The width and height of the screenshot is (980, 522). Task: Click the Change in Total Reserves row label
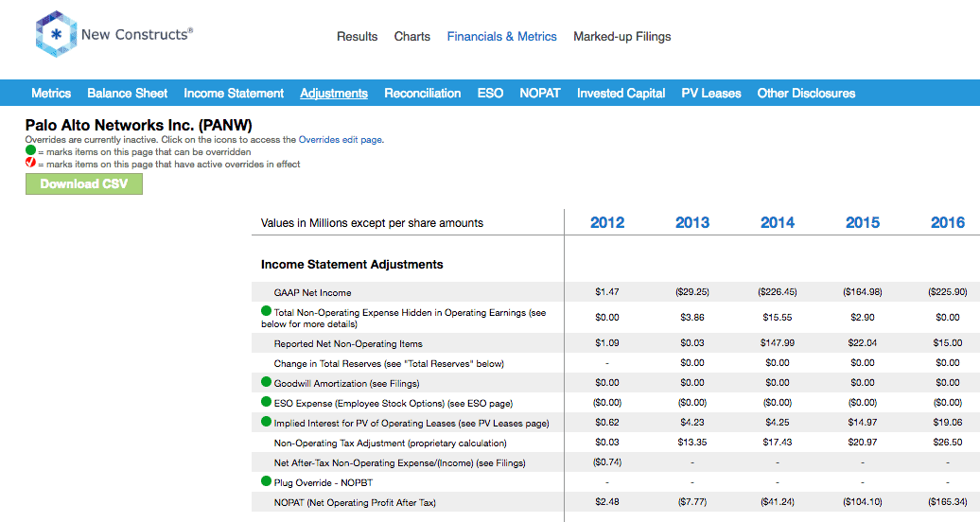[x=389, y=364]
